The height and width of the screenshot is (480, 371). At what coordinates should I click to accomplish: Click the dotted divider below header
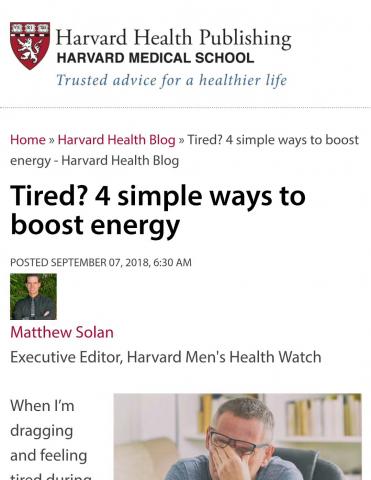click(x=185, y=108)
